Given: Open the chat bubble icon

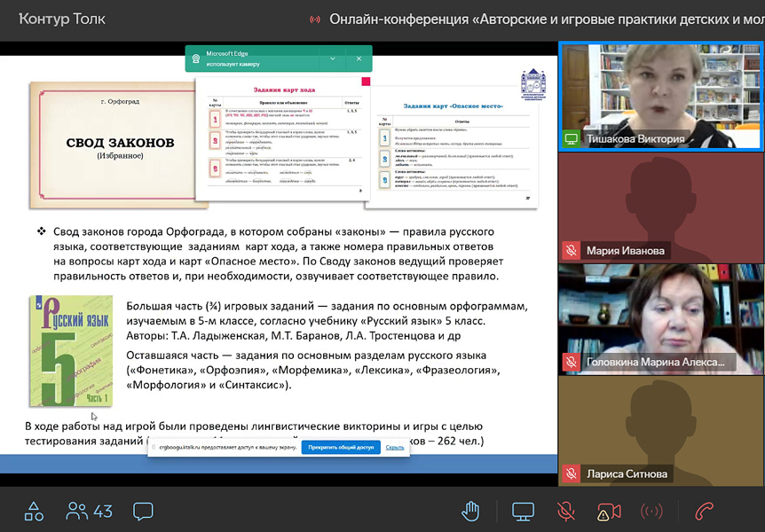Looking at the screenshot, I should tap(143, 511).
